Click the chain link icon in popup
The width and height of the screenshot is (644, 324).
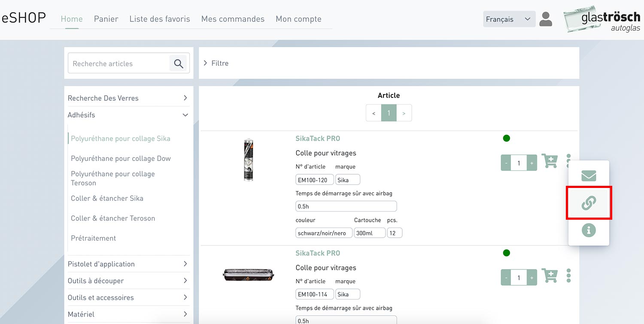[x=589, y=203]
